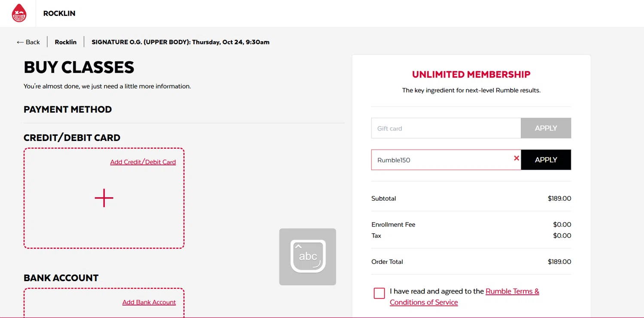Select the ROCKLIN studio name in header
Image resolution: width=644 pixels, height=318 pixels.
point(59,13)
